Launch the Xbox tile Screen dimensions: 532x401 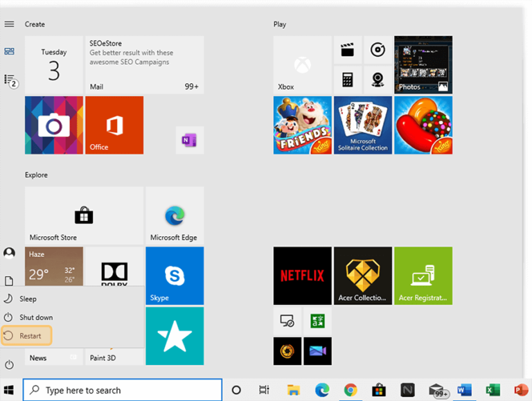click(x=302, y=65)
